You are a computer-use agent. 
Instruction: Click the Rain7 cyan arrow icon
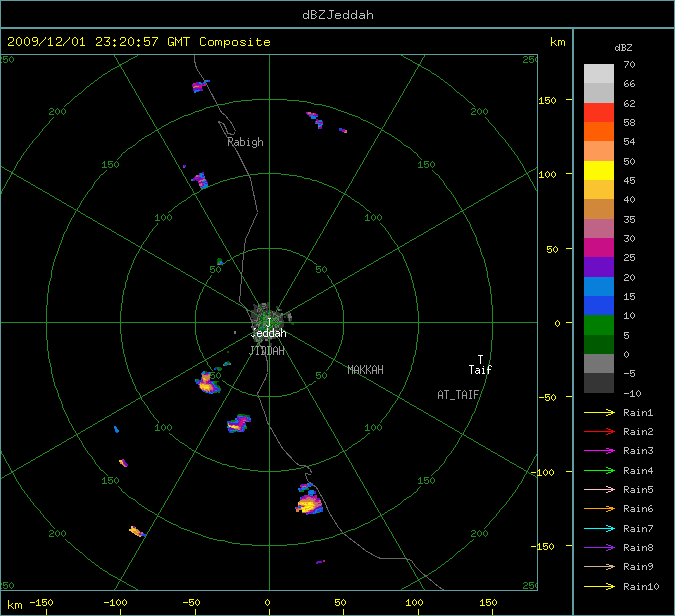coord(599,528)
